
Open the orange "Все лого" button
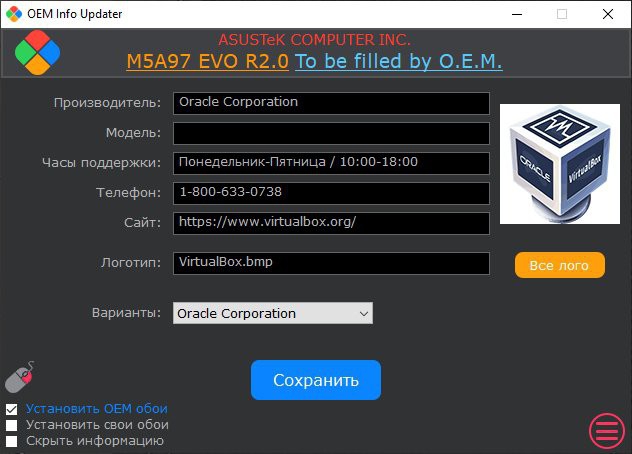[x=560, y=265]
